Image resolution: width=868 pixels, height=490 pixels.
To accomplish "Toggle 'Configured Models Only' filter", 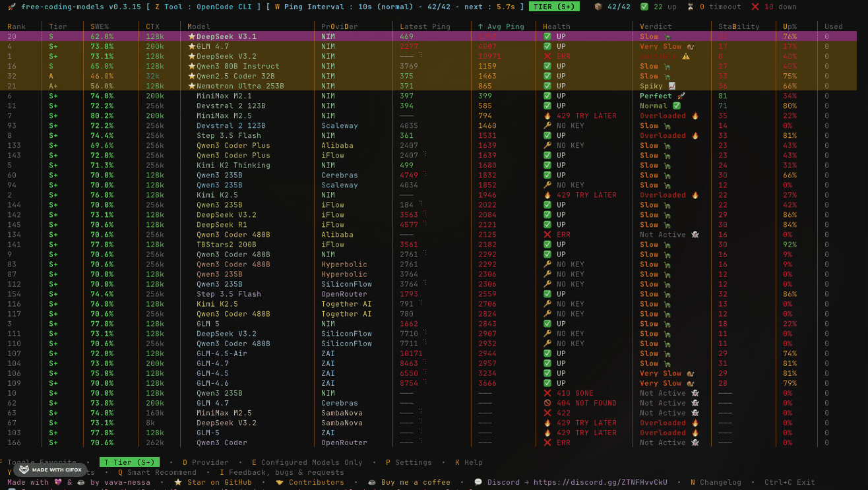I will 307,462.
